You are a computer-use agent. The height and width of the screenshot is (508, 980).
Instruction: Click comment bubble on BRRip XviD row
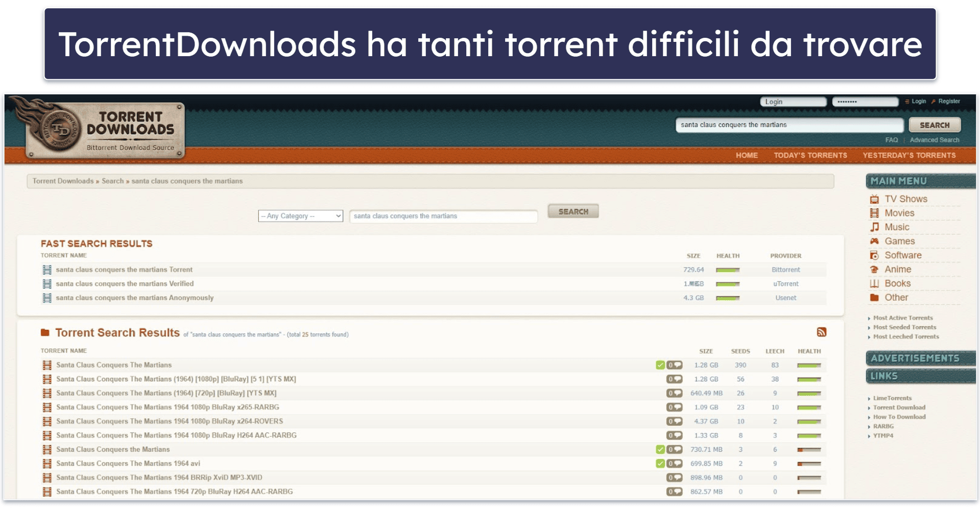[x=674, y=477]
